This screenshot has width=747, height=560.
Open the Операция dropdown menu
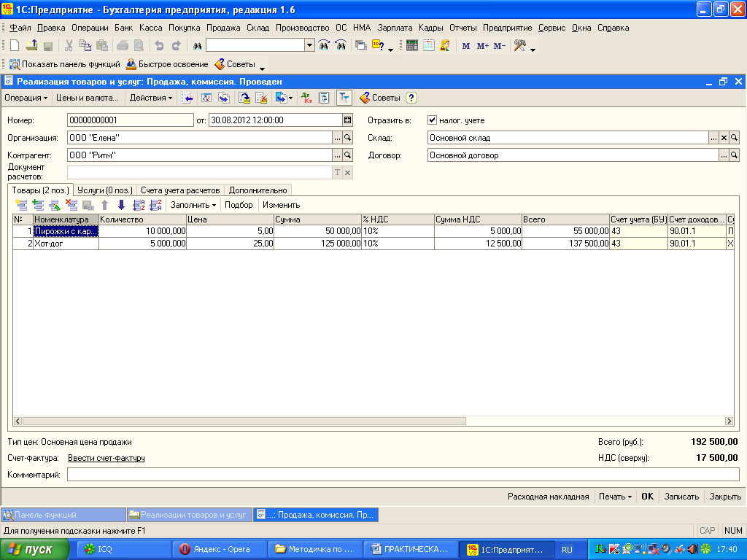[x=26, y=98]
